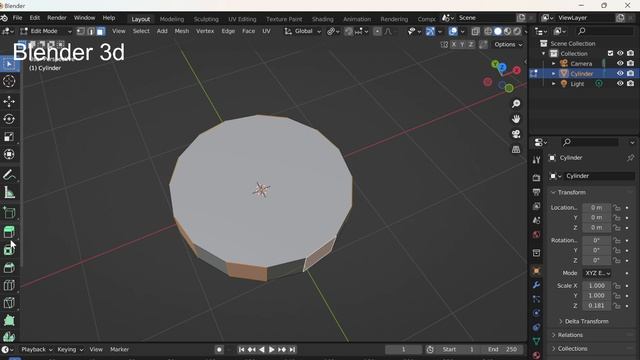Viewport: 640px width, 360px height.
Task: Play the animation forward
Action: [x=271, y=349]
